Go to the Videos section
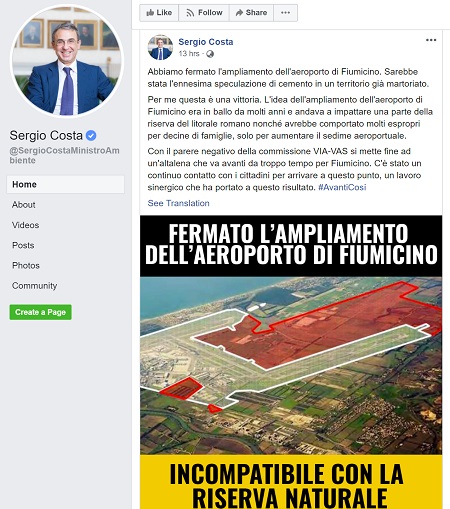Viewport: 450px width, 509px height. click(26, 225)
